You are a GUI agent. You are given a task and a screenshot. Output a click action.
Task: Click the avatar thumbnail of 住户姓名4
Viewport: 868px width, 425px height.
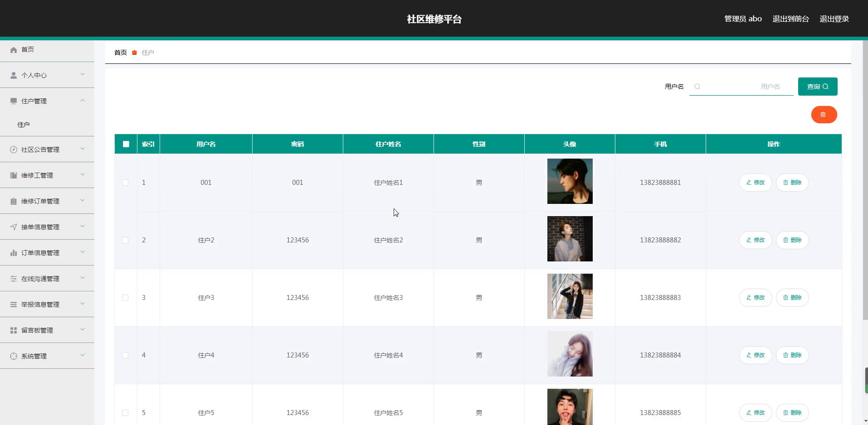(x=570, y=354)
